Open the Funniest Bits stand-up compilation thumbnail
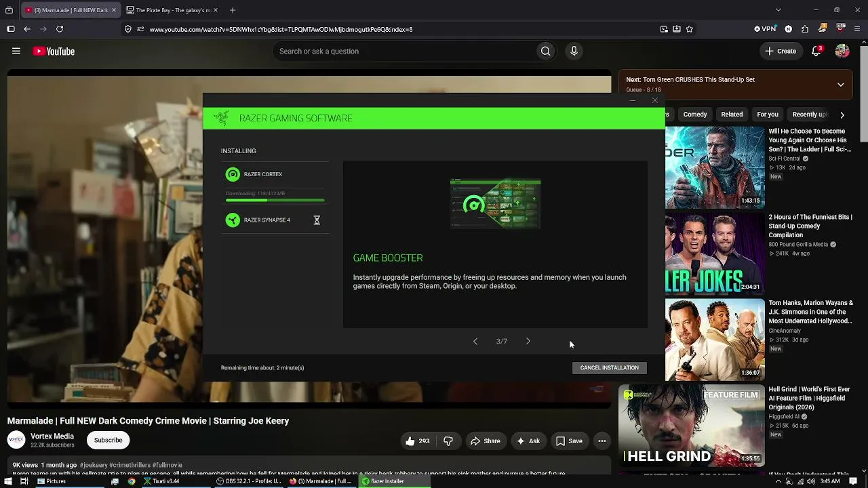Viewport: 868px width, 488px height. point(715,253)
